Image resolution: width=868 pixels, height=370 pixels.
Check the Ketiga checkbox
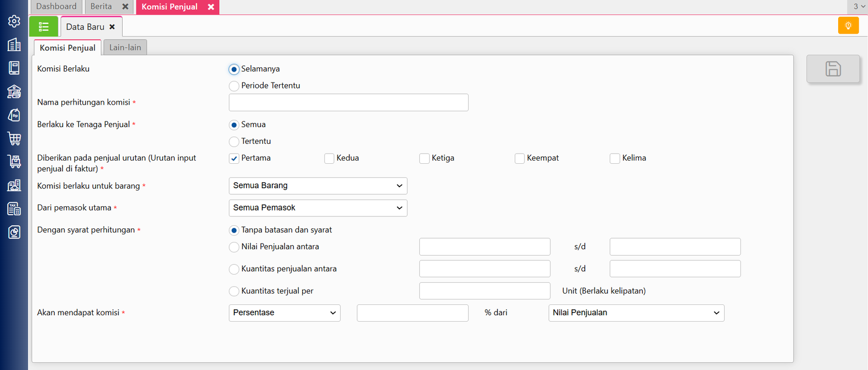[x=424, y=158]
